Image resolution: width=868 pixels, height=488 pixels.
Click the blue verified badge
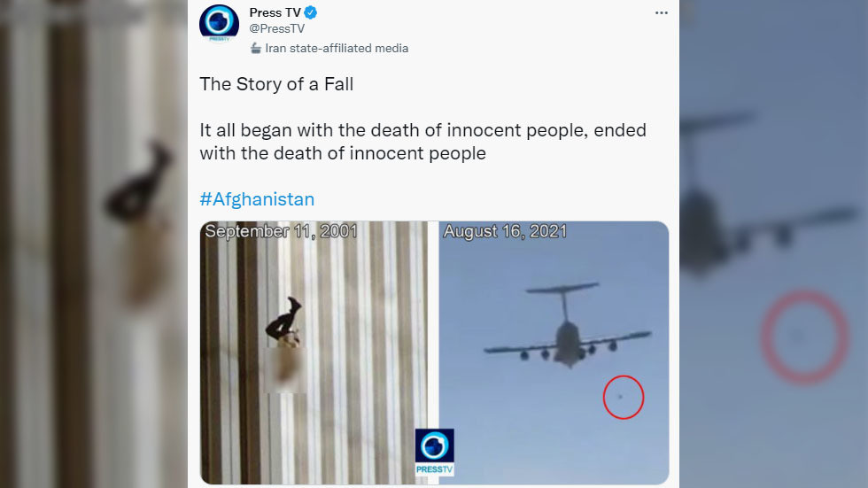(x=311, y=12)
